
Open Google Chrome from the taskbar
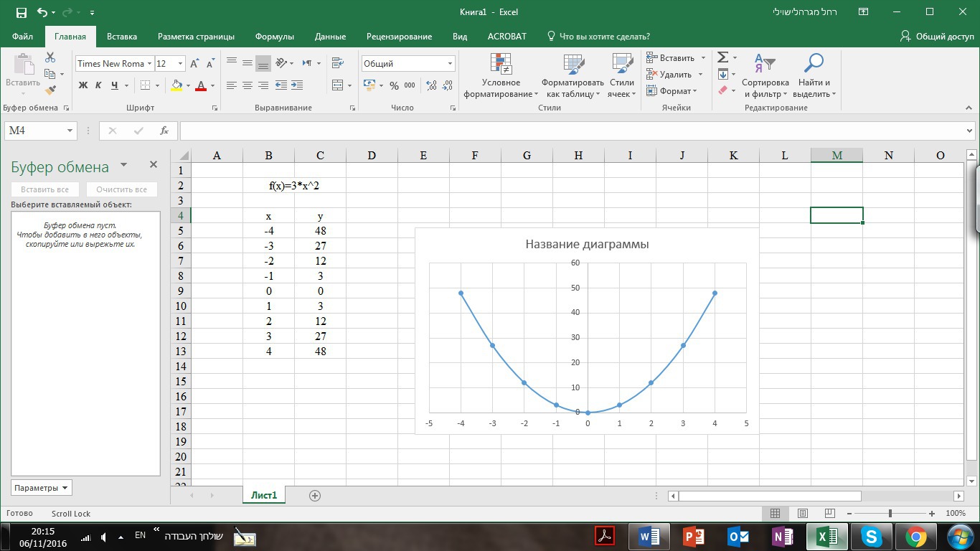(x=915, y=536)
